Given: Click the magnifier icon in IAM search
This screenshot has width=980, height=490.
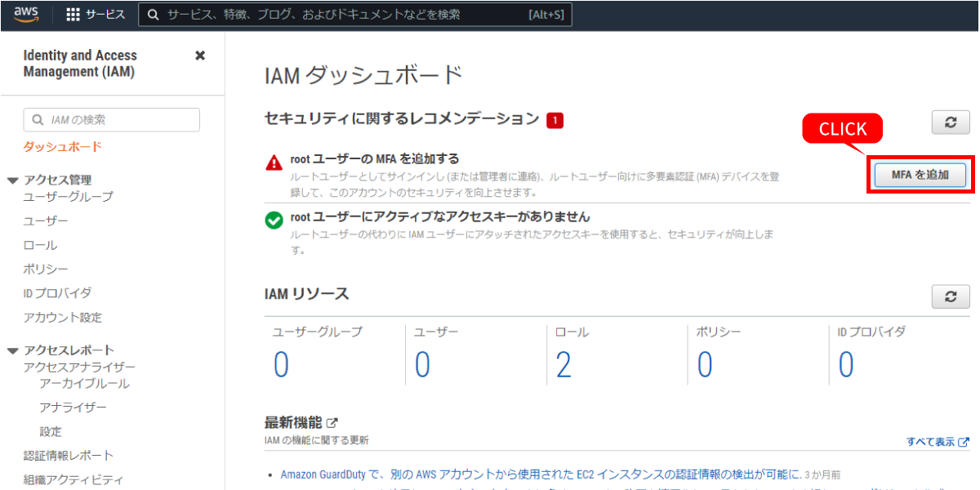Looking at the screenshot, I should point(38,119).
